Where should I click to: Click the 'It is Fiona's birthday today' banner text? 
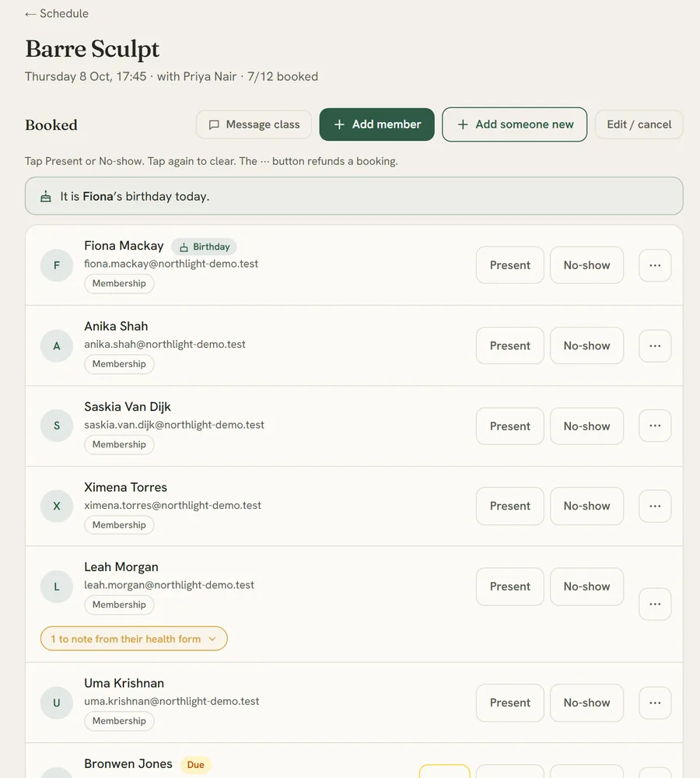click(x=135, y=197)
